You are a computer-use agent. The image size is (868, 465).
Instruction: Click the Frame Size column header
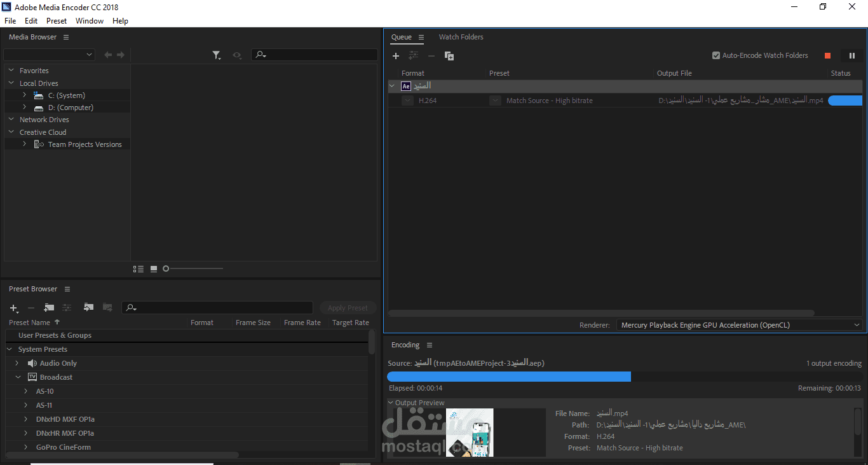(253, 323)
